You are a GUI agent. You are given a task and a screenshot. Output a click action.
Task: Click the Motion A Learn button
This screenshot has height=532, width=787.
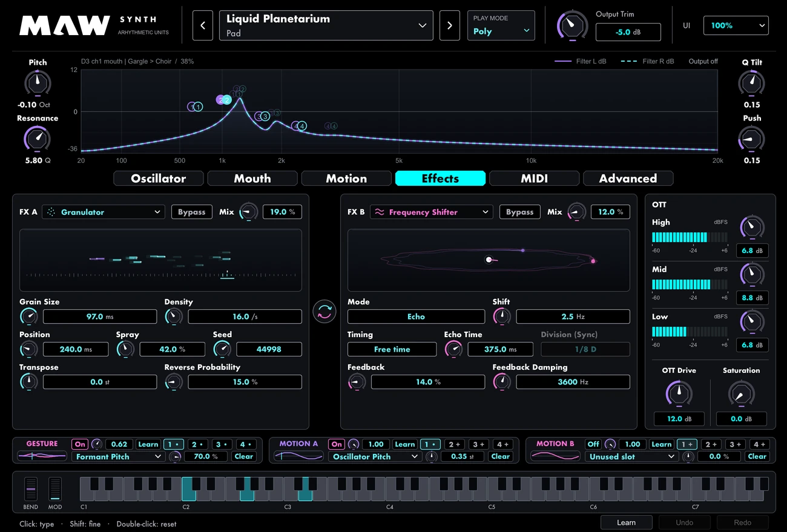click(405, 444)
